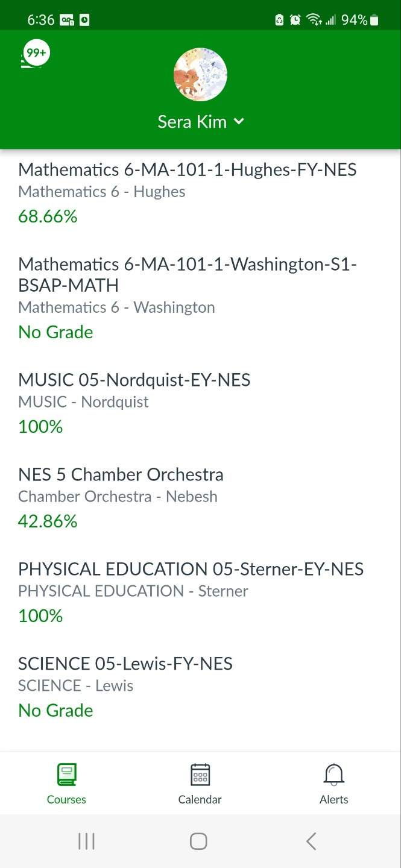The image size is (401, 868).
Task: Expand the Sera Kim student dropdown arrow
Action: [239, 121]
